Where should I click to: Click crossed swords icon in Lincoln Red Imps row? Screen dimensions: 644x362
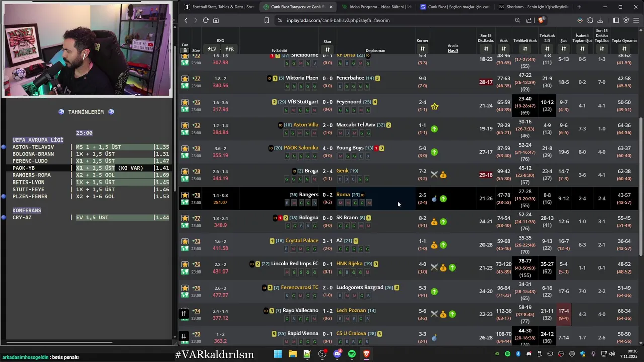point(434,268)
